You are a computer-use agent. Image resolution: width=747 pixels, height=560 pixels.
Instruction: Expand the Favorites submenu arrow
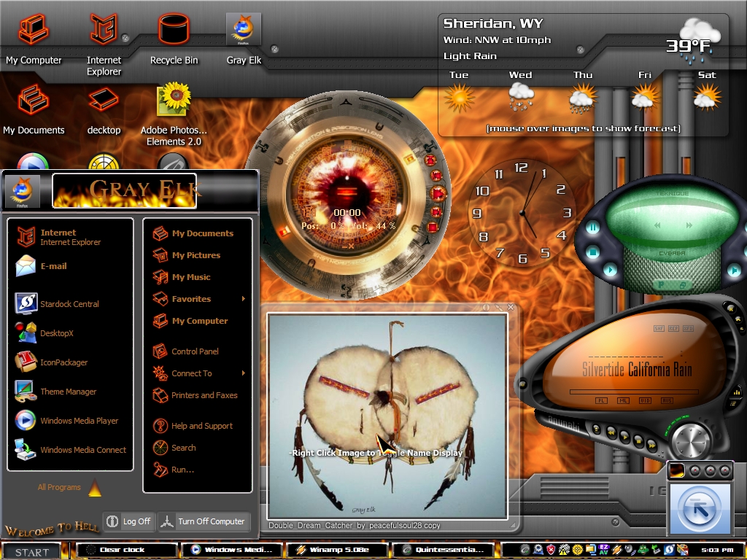(x=244, y=298)
